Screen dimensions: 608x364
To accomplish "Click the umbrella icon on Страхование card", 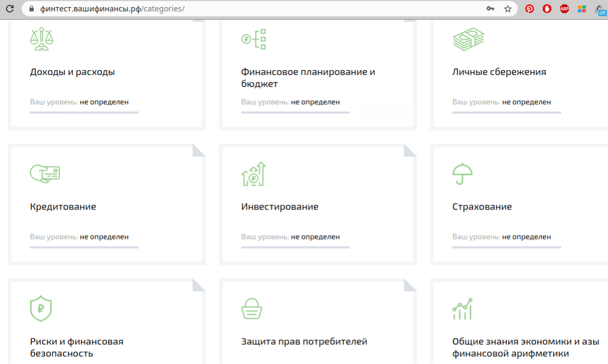I will tap(463, 172).
